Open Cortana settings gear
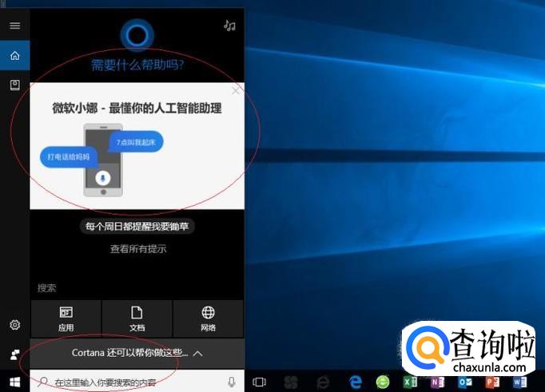The image size is (545, 392). [x=14, y=325]
